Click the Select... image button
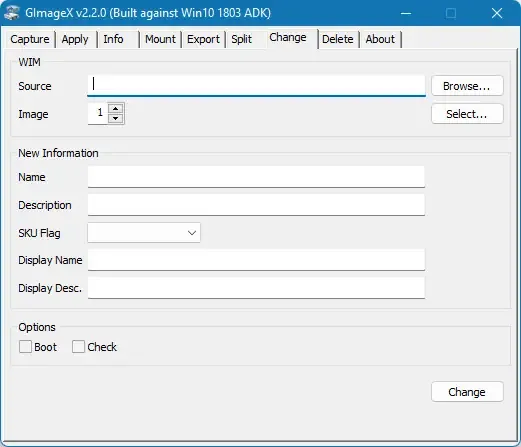Image resolution: width=521 pixels, height=447 pixels. tap(467, 114)
